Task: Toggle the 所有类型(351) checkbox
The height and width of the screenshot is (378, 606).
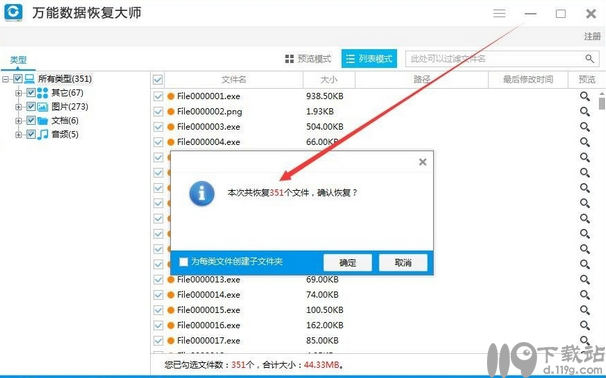Action: click(18, 79)
